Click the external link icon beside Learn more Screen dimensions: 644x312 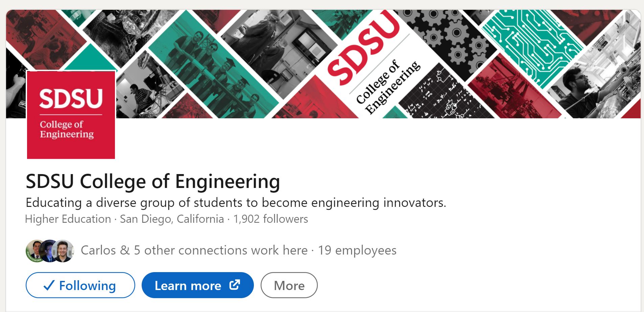(x=235, y=285)
